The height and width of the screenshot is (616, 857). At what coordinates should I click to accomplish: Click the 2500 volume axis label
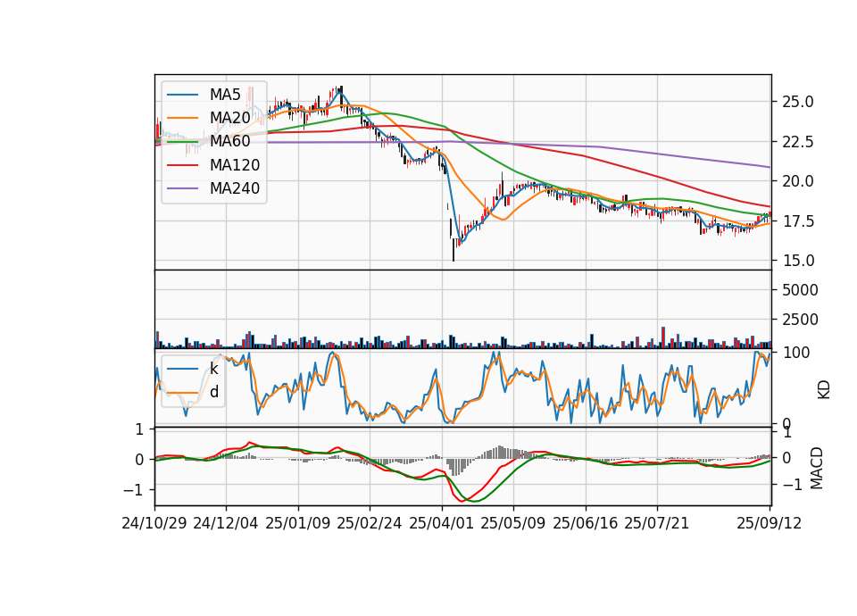[x=800, y=320]
